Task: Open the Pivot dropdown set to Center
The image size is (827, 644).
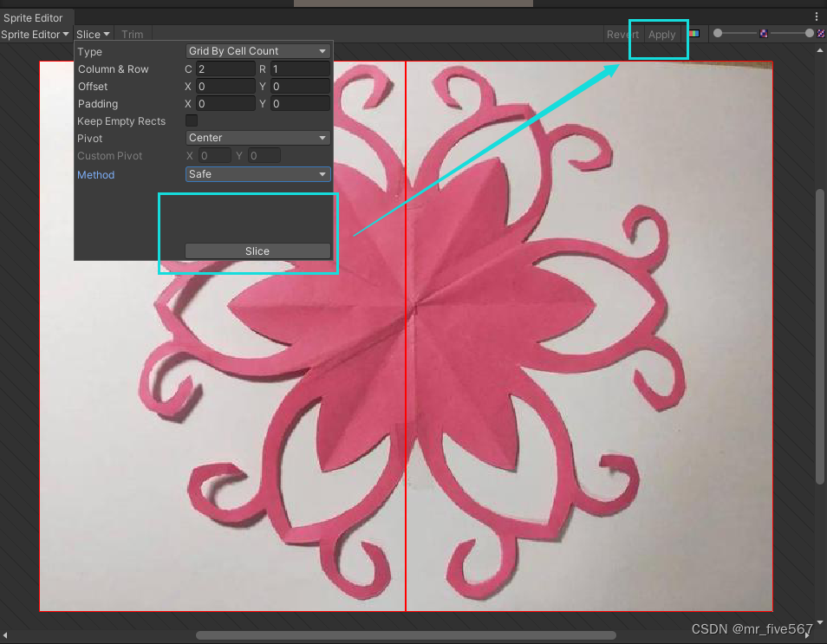Action: pos(257,138)
